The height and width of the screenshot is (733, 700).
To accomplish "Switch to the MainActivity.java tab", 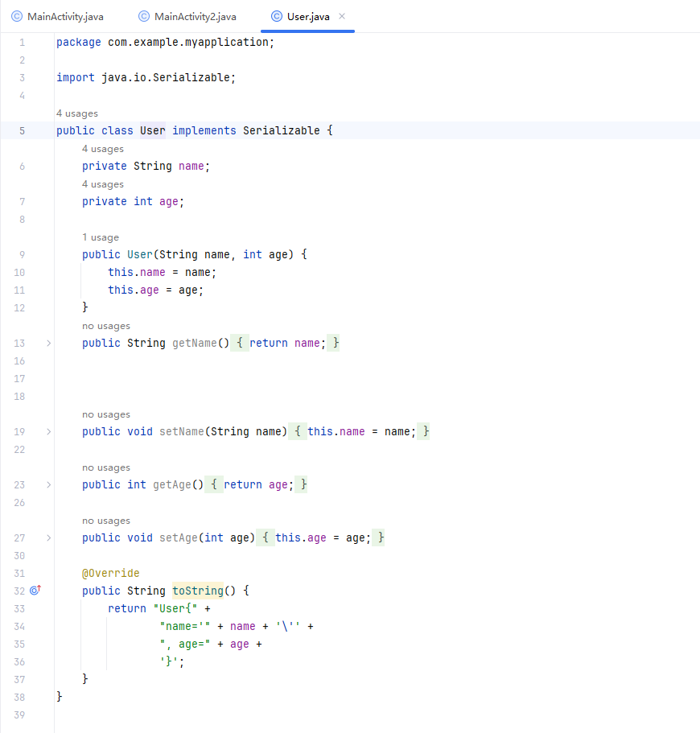I will (x=57, y=17).
